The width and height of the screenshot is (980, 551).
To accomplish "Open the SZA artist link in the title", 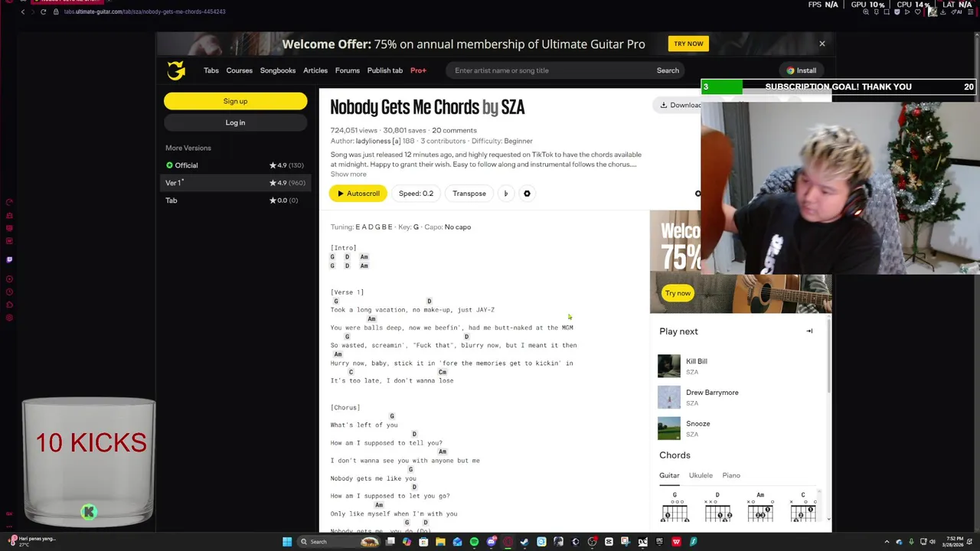I will click(513, 107).
